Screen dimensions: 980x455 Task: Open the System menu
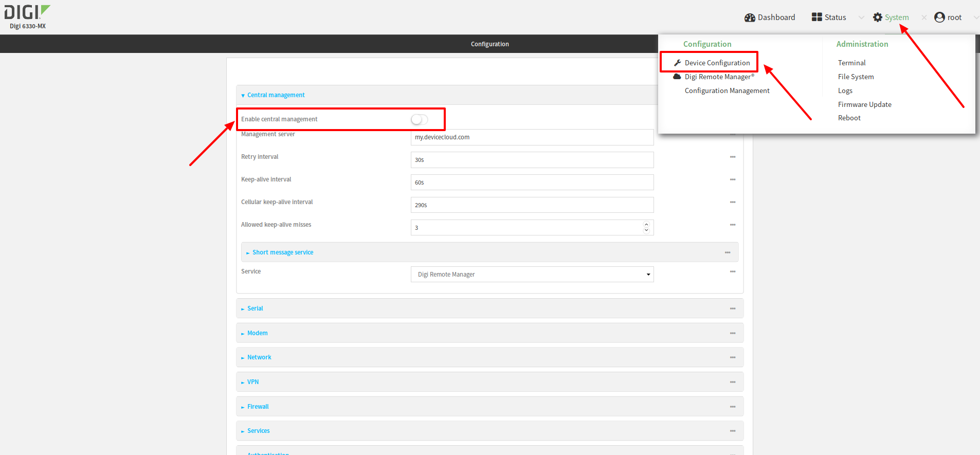point(891,17)
